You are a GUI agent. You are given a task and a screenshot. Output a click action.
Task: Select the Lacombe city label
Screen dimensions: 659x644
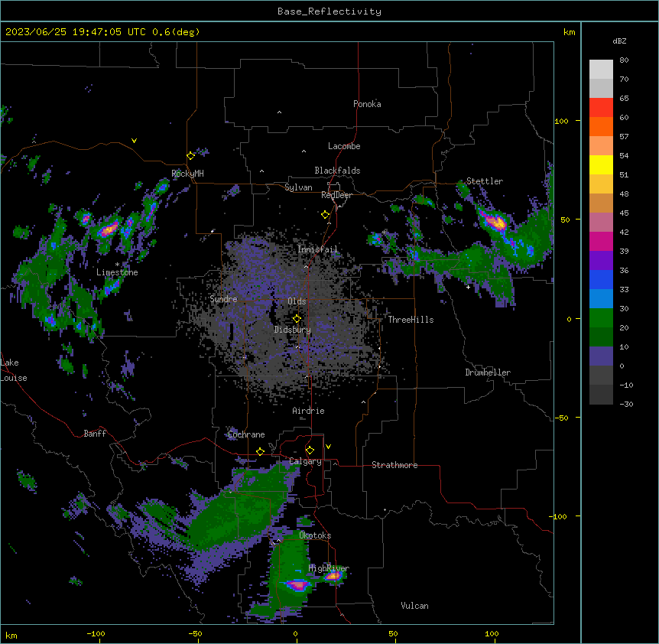coord(344,146)
